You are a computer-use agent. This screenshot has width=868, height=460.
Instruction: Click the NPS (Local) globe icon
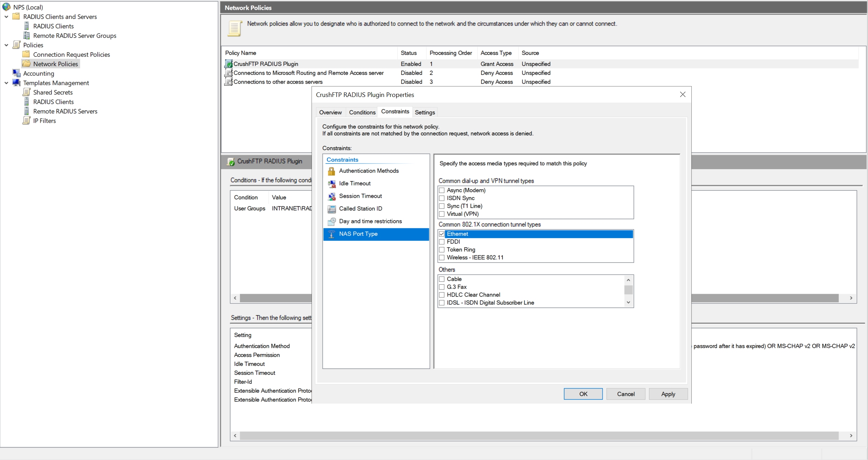[6, 7]
